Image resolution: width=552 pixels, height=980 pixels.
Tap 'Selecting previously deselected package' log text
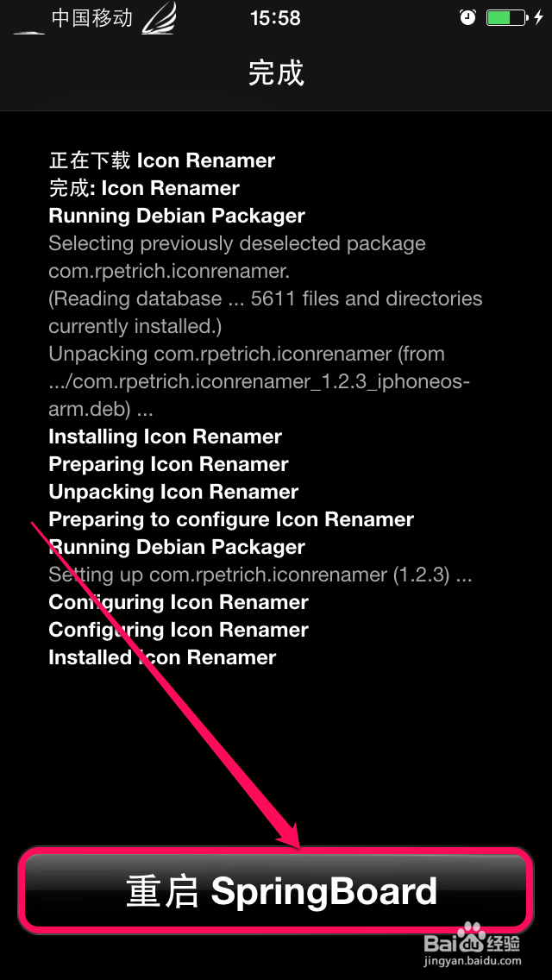click(237, 243)
